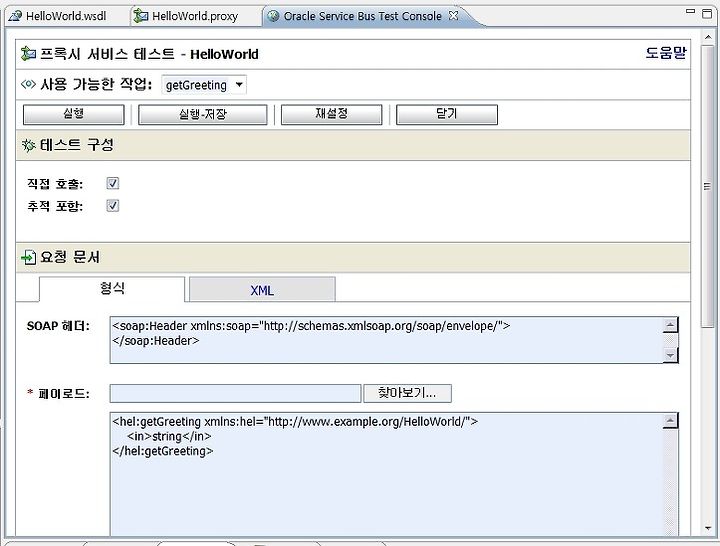Screen dimensions: 720x546
Task: Close the Oracle Service Bus Test Console tab
Action: (454, 15)
